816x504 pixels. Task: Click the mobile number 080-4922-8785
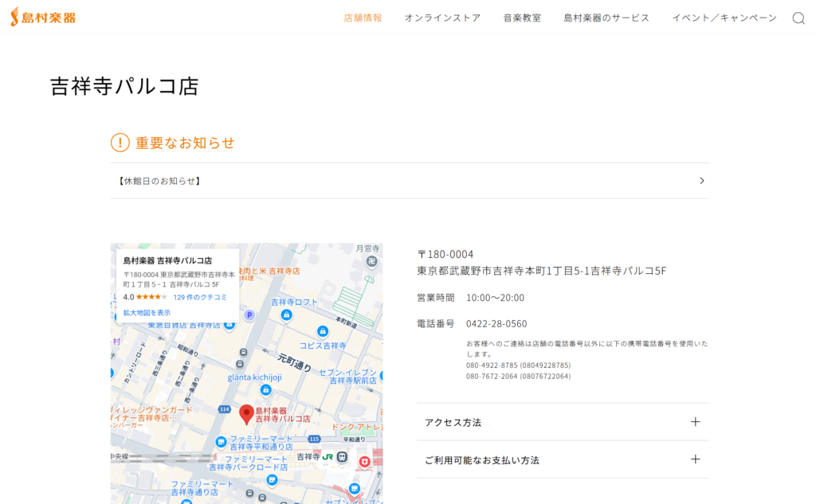click(x=518, y=365)
